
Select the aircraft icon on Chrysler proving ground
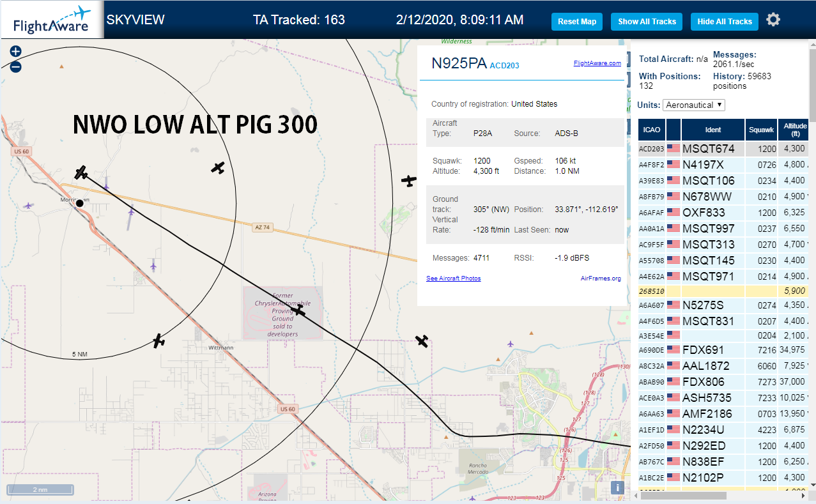(298, 310)
